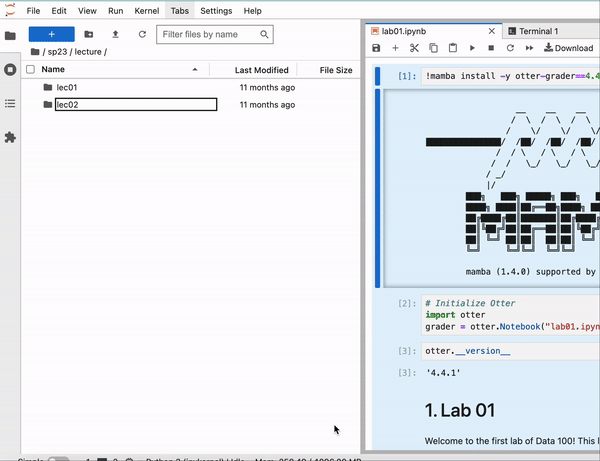
Task: Click the root folder breadcrumb icon
Action: point(35,52)
